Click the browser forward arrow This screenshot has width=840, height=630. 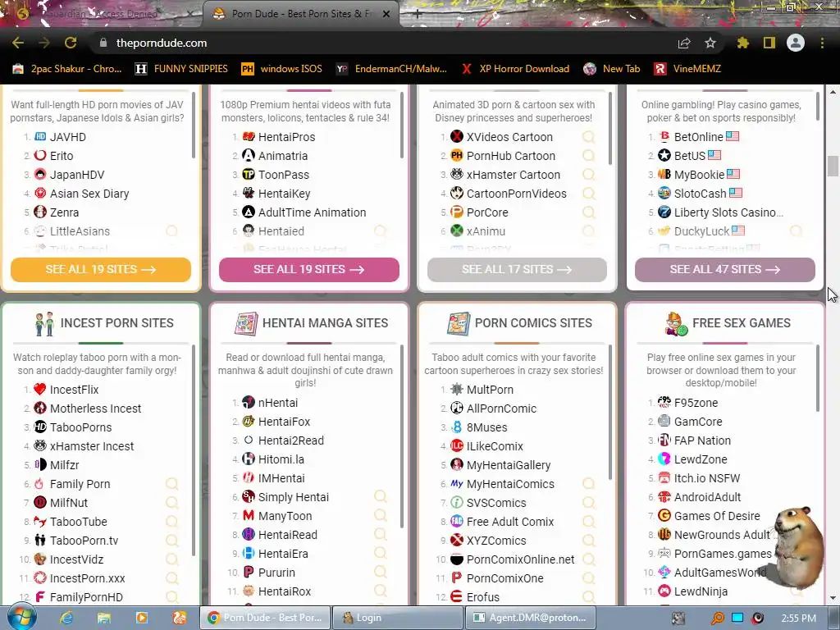click(44, 43)
